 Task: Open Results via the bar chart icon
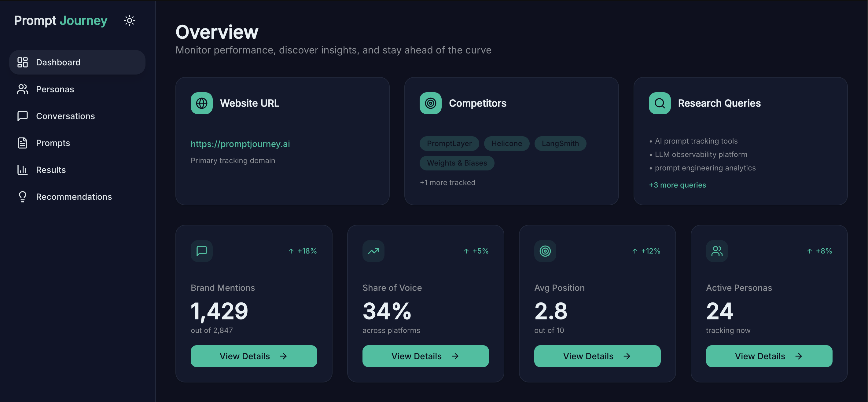22,170
